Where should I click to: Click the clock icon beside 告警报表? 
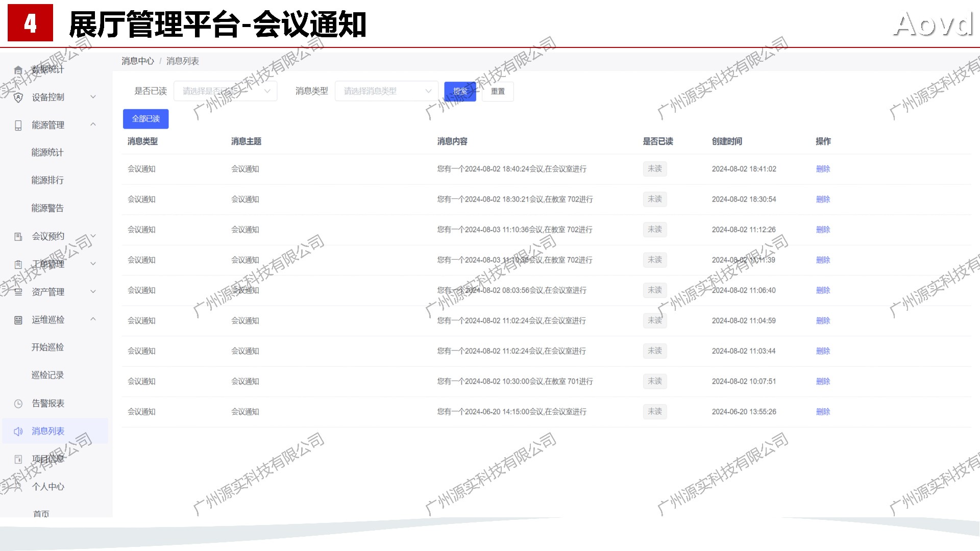[18, 404]
